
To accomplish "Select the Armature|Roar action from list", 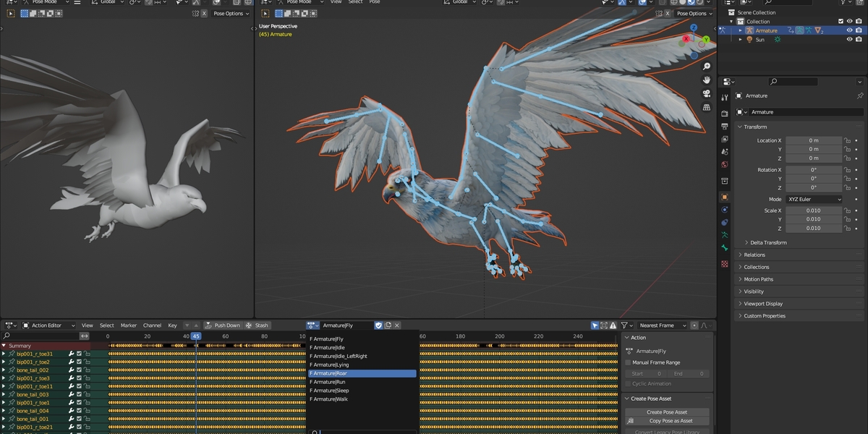I will pos(362,373).
